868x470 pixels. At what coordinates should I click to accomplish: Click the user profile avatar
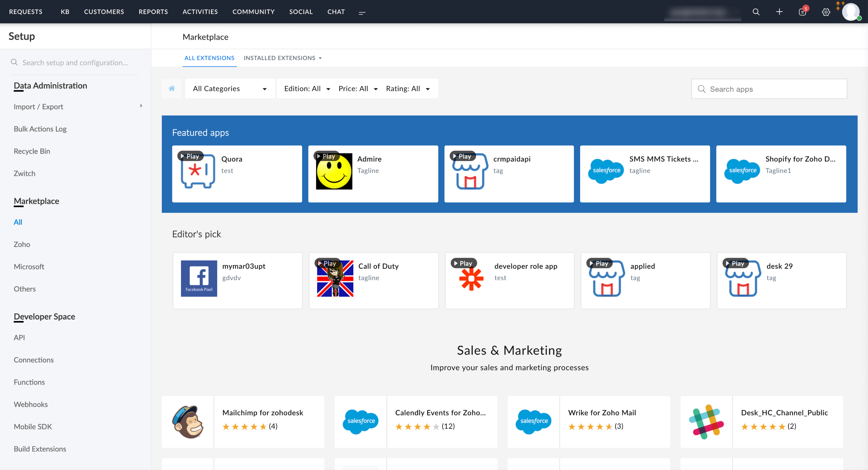(x=850, y=12)
